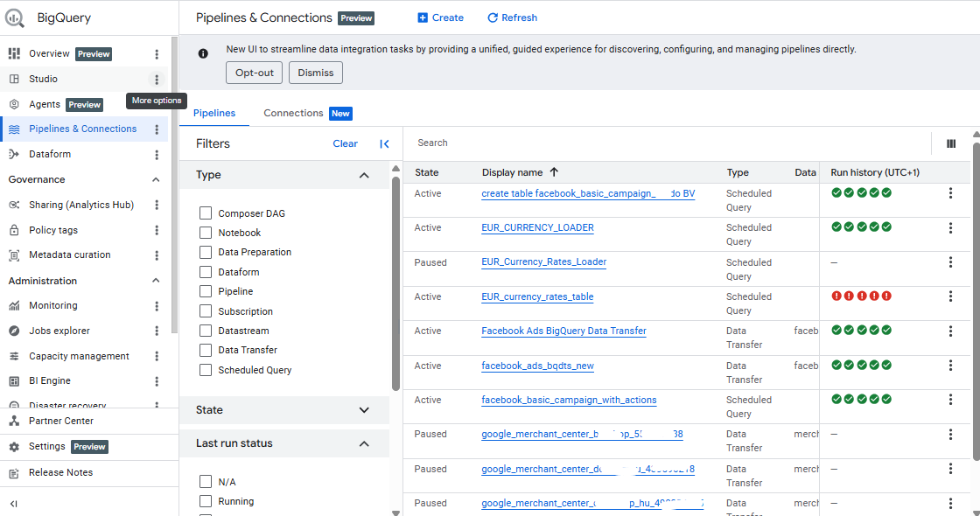Dismiss the new UI banner
Image resolution: width=980 pixels, height=516 pixels.
click(316, 73)
